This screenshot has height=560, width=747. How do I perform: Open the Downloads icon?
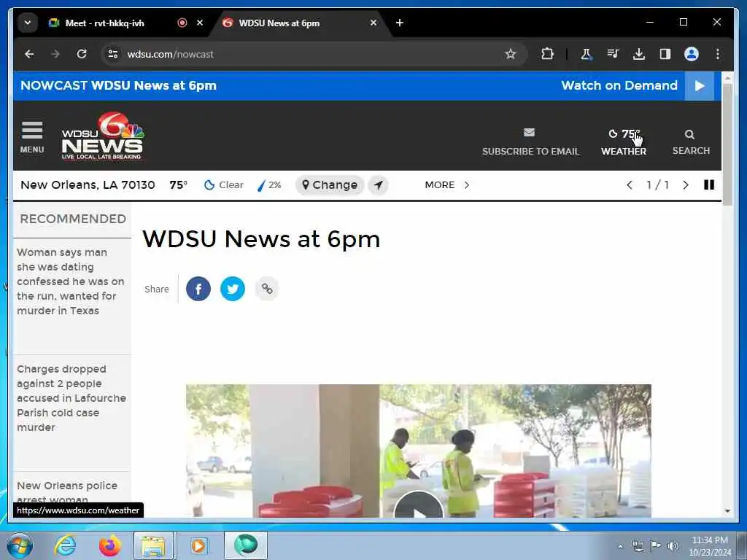pyautogui.click(x=639, y=54)
